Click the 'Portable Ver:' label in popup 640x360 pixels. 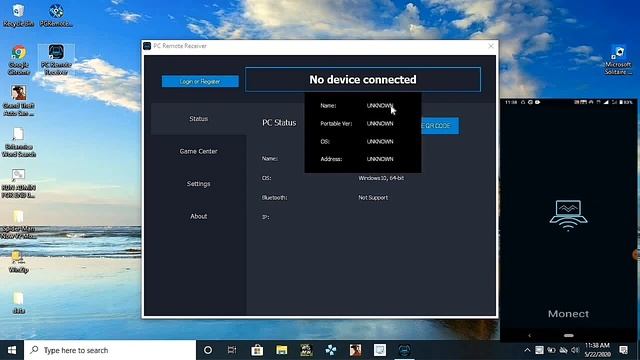pyautogui.click(x=336, y=123)
